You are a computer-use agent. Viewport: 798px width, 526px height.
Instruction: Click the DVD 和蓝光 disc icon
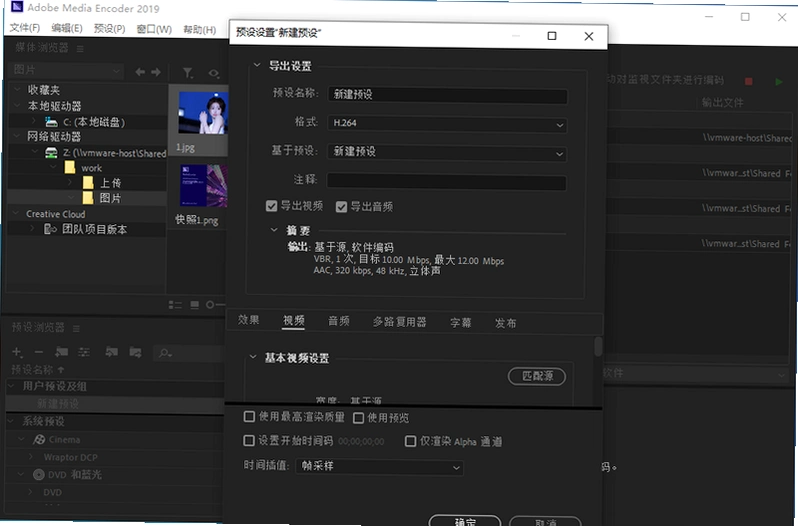(39, 475)
